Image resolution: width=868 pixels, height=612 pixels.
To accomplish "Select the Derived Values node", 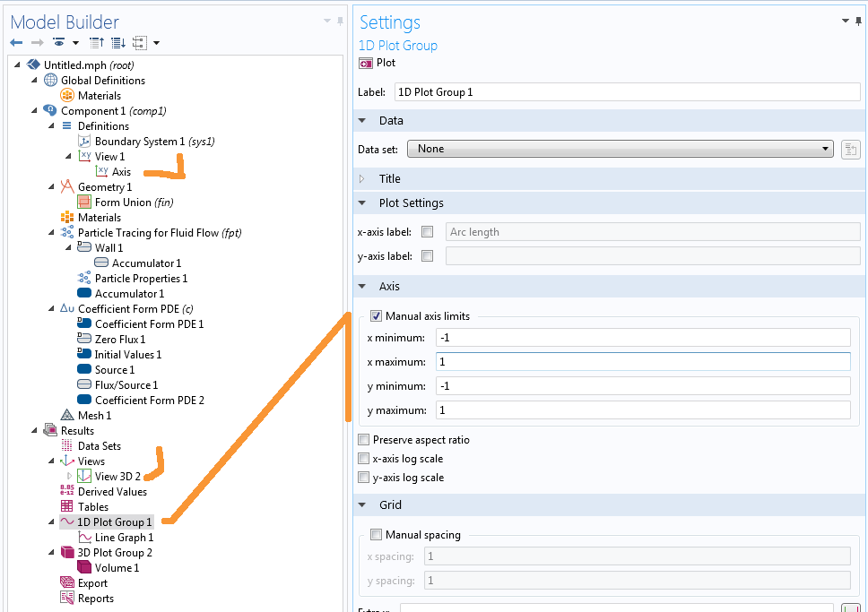I will tap(112, 492).
